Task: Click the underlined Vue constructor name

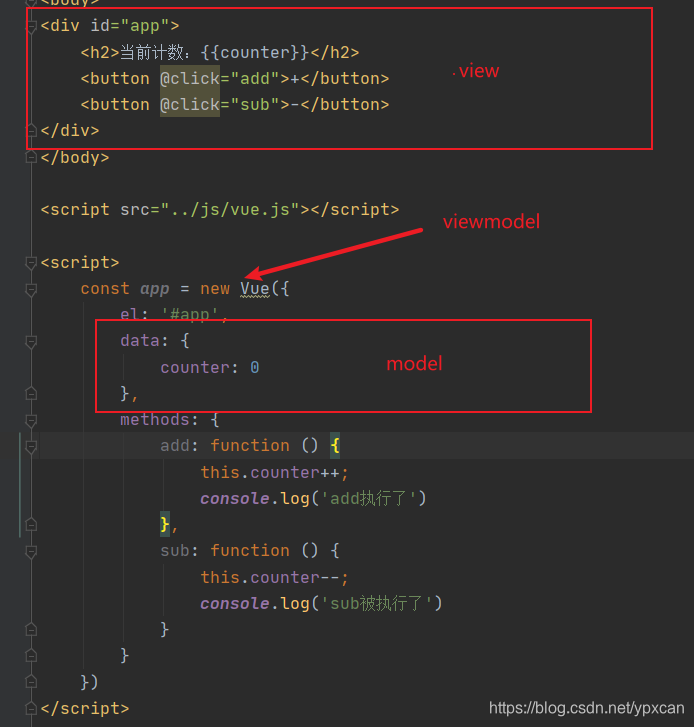Action: coord(255,289)
